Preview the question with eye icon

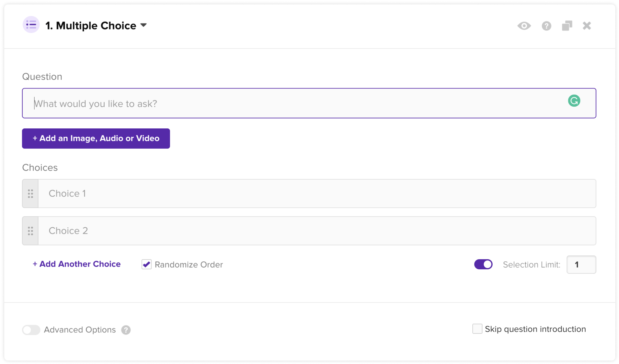point(524,26)
